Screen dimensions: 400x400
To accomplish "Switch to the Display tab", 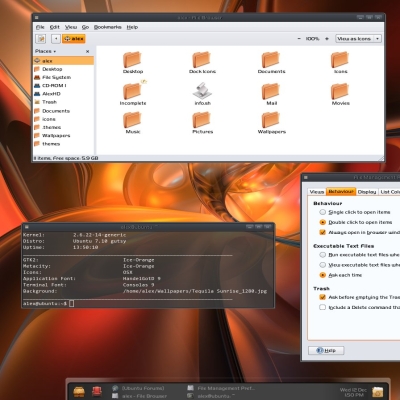I will tap(367, 192).
